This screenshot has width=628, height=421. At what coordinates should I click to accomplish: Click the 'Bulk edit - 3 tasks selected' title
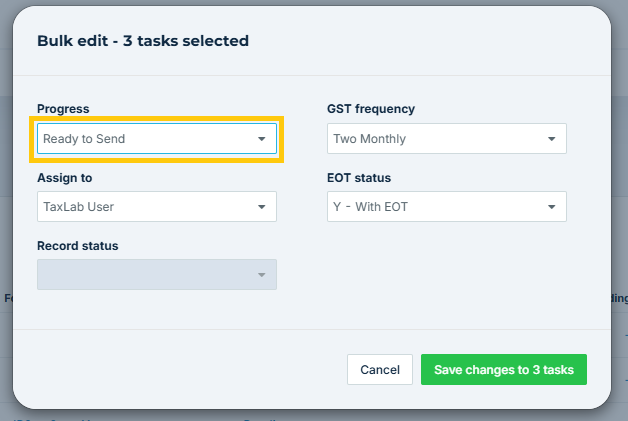(143, 41)
